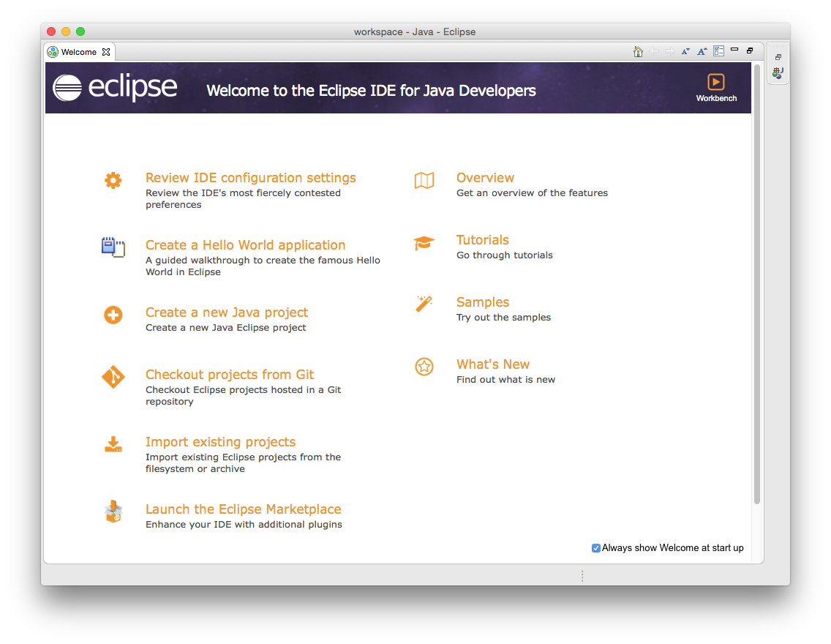831x644 pixels.
Task: Open the Samples link
Action: 483,302
